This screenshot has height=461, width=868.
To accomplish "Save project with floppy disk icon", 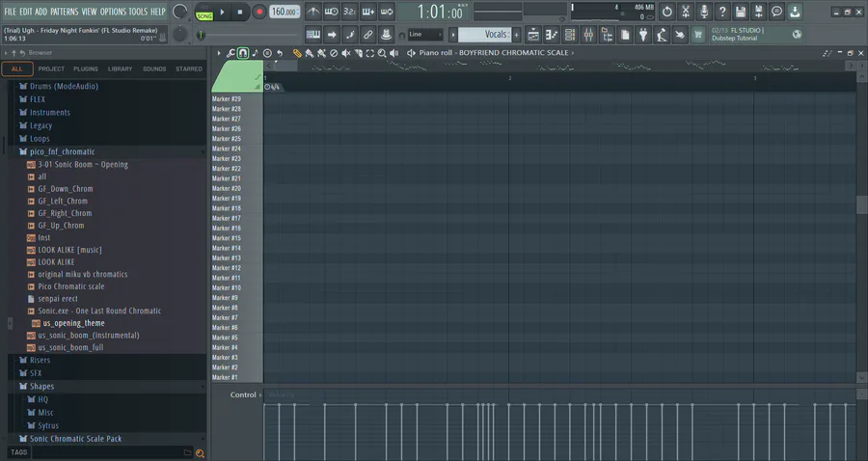I will (741, 11).
